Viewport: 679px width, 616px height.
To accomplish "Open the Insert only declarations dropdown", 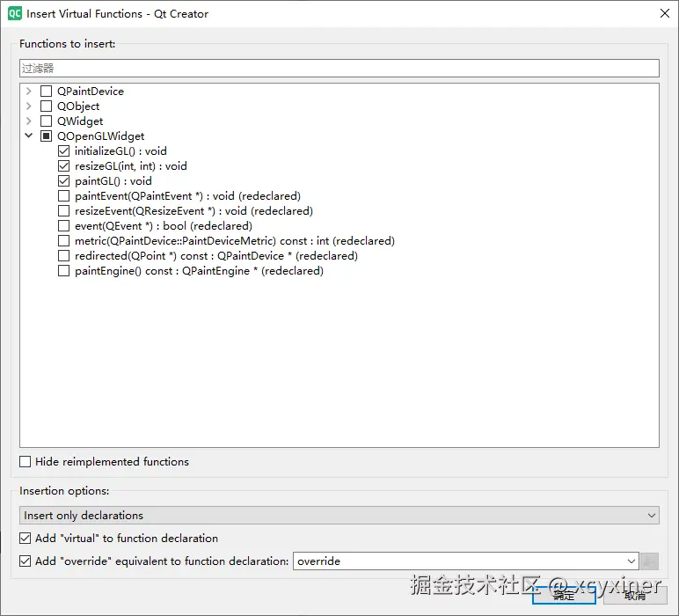I will tap(339, 515).
